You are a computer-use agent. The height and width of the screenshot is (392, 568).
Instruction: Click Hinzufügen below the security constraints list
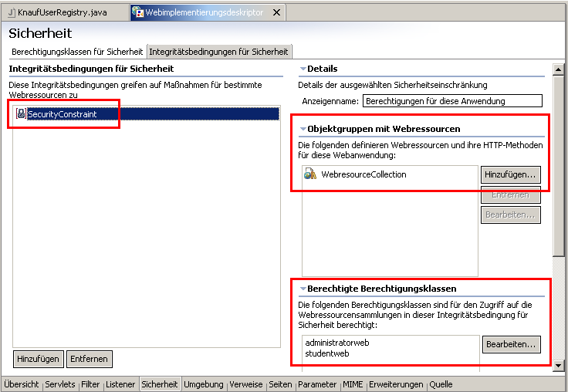point(38,359)
